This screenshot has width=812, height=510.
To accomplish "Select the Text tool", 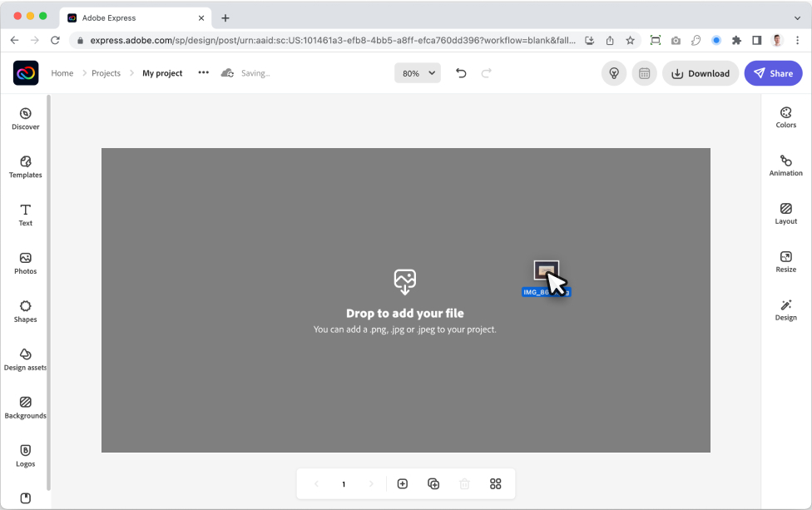I will point(25,215).
